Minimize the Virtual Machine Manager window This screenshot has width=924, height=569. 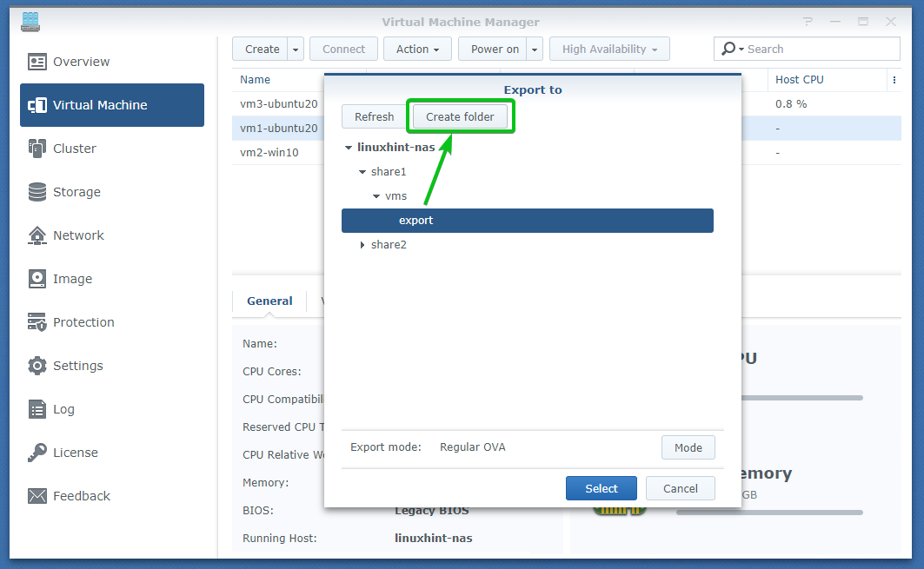click(x=835, y=22)
